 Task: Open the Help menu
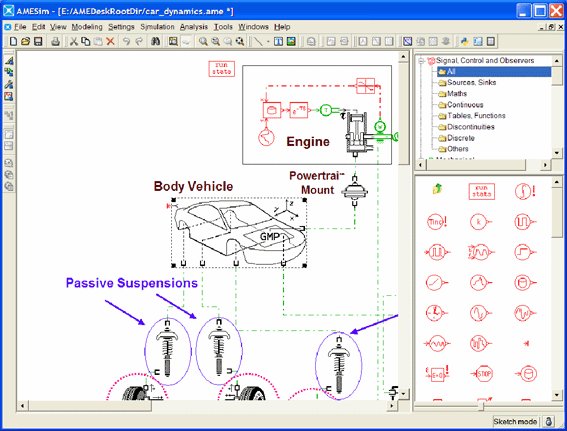point(282,27)
